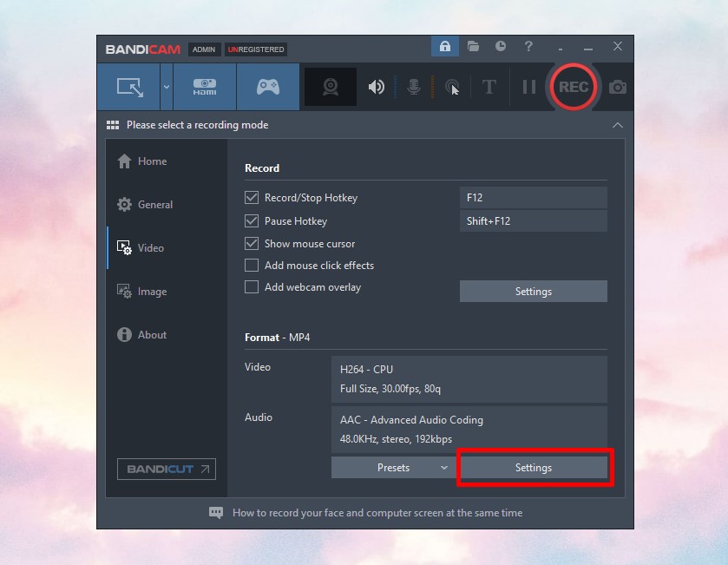Toggle the microphone icon
The image size is (728, 565).
[413, 87]
